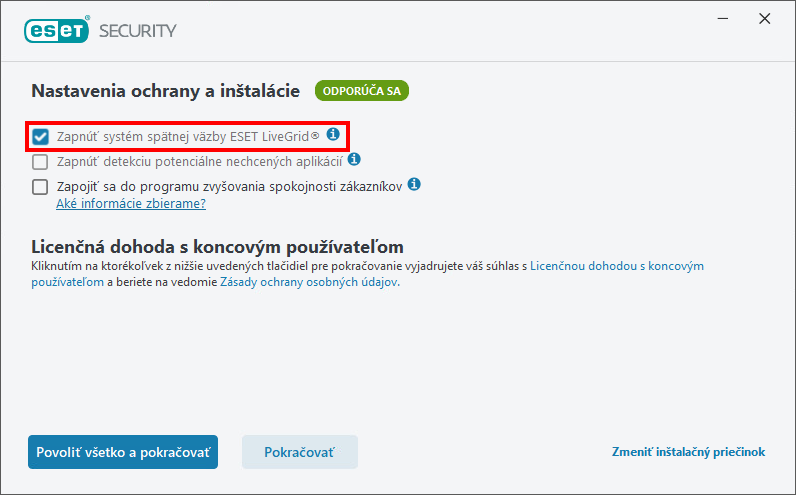Image resolution: width=796 pixels, height=495 pixels.
Task: Minimize the ESET installer window
Action: (x=723, y=19)
